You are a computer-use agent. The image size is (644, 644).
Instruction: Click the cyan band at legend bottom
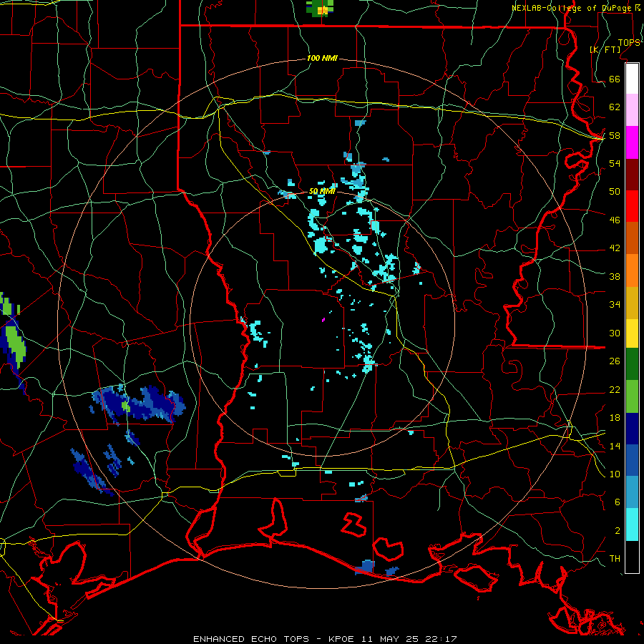pyautogui.click(x=632, y=525)
